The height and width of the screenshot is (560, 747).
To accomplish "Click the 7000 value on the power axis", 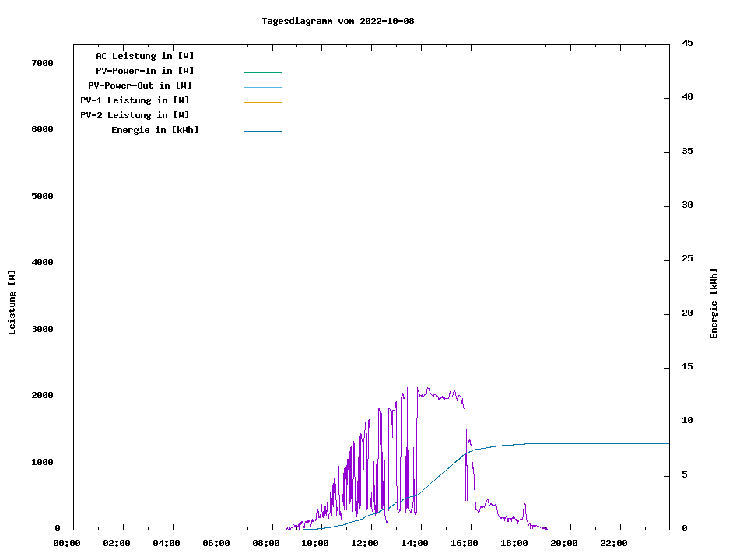I will tap(42, 63).
